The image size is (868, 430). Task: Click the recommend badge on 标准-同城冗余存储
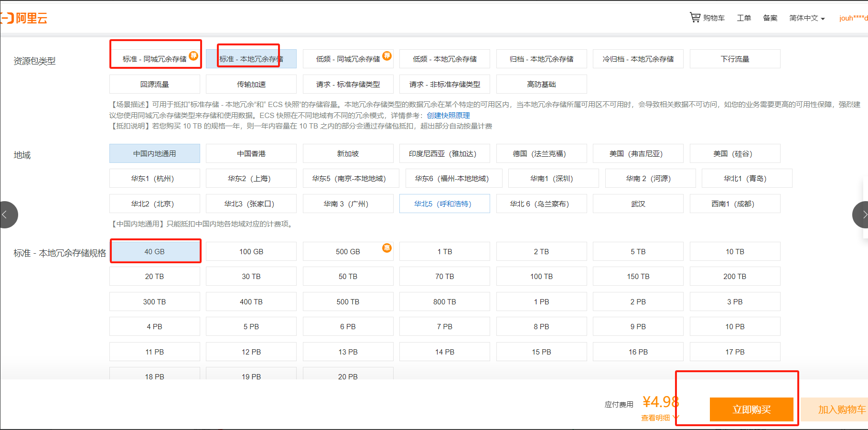click(x=193, y=55)
